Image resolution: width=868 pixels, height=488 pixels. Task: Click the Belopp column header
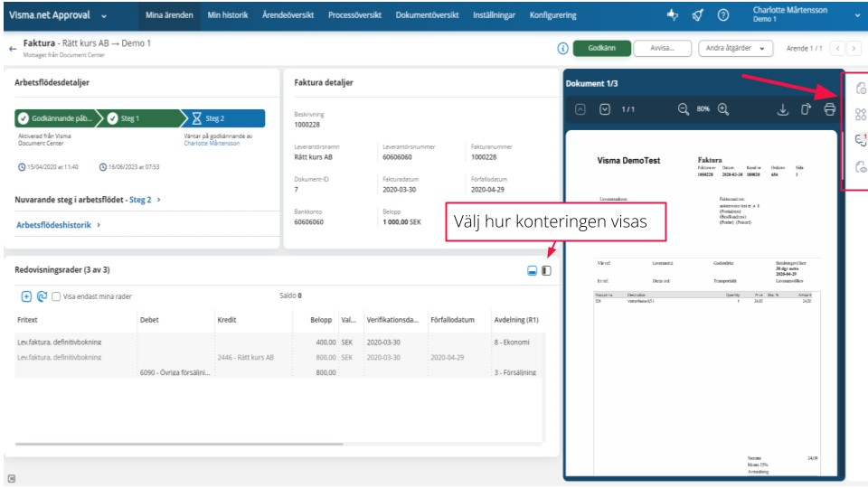coord(321,320)
